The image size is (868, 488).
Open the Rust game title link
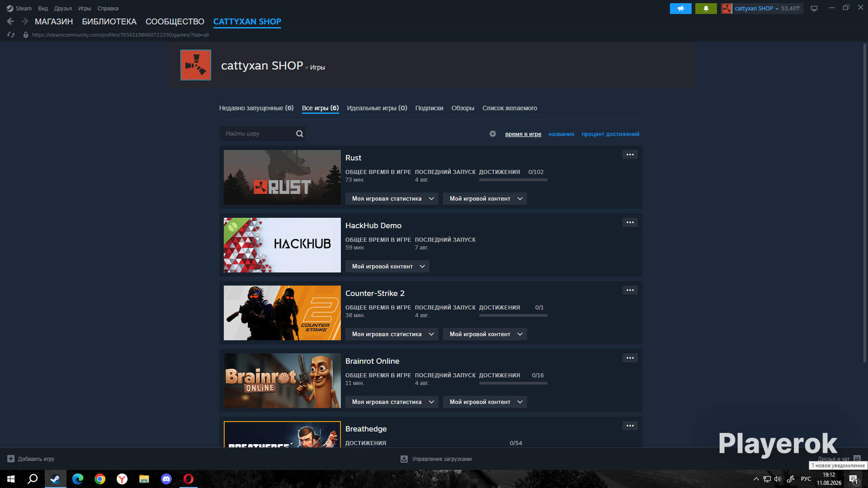(353, 158)
